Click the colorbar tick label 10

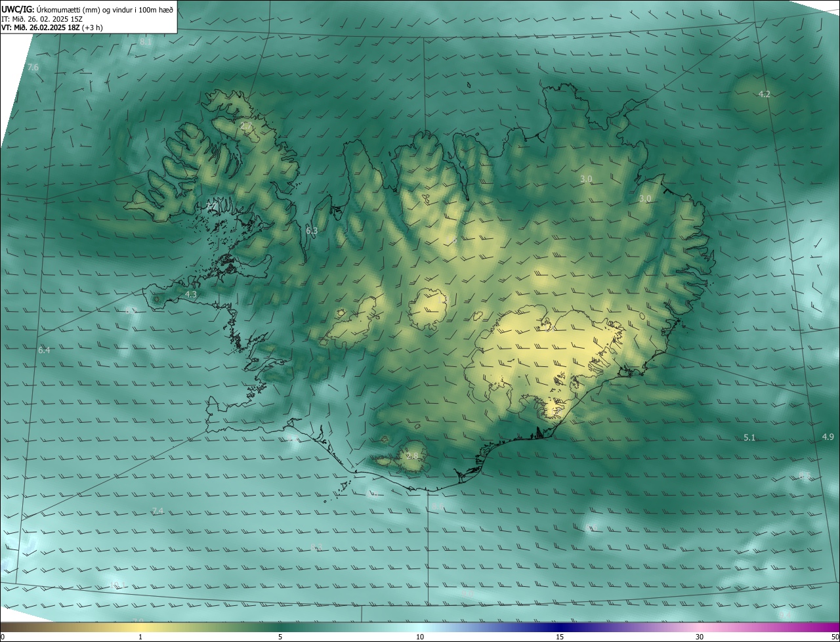point(420,637)
